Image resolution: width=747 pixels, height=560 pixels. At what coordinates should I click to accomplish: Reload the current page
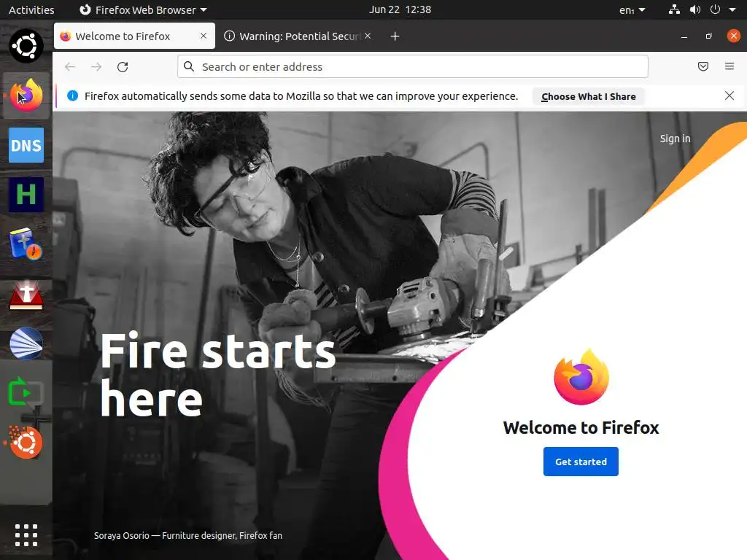[123, 66]
